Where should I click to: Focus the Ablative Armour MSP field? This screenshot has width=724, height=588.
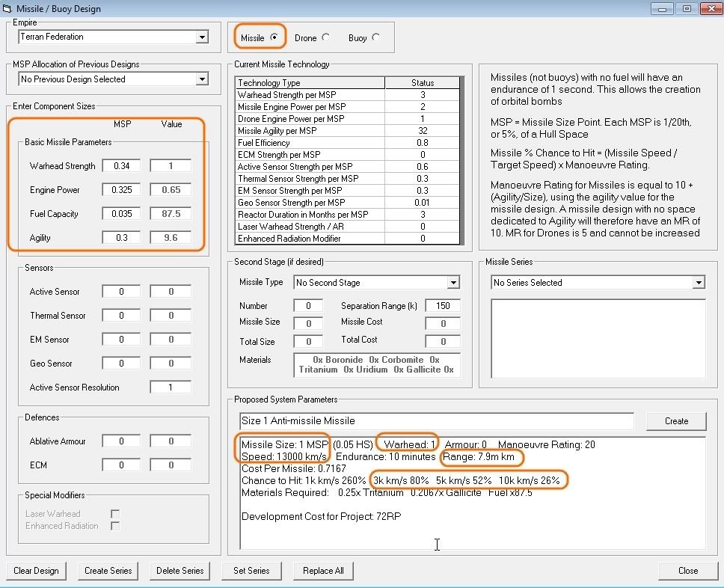pyautogui.click(x=121, y=441)
